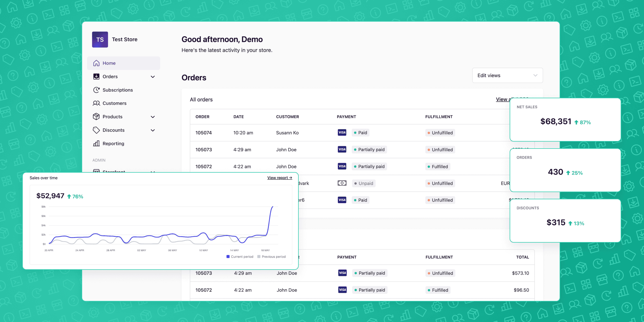
Task: Click the Net Sales summary card
Action: pos(565,120)
